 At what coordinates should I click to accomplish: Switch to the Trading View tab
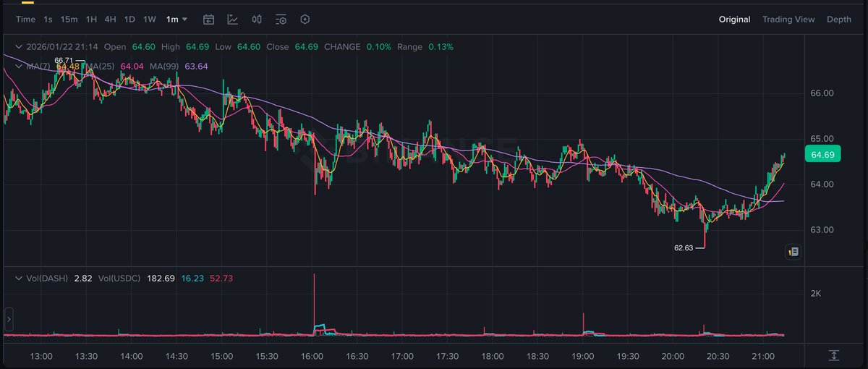[x=788, y=20]
